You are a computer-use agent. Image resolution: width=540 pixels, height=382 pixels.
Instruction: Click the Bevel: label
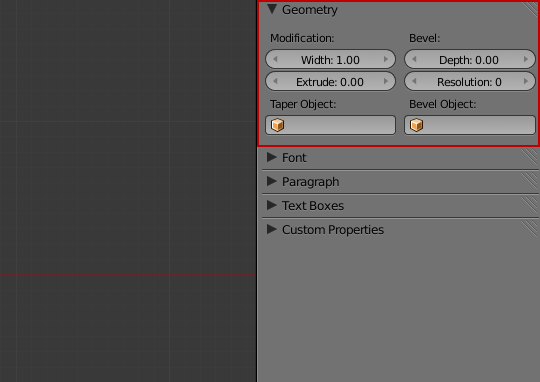424,38
